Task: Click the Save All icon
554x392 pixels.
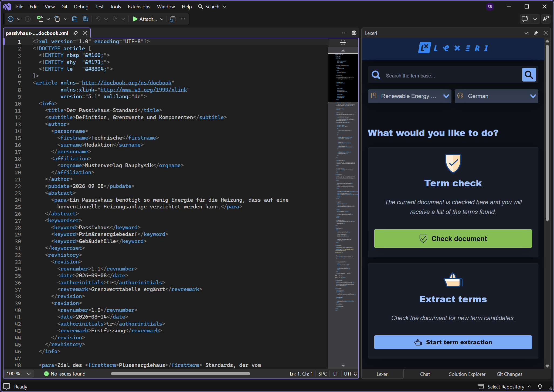Action: [85, 19]
